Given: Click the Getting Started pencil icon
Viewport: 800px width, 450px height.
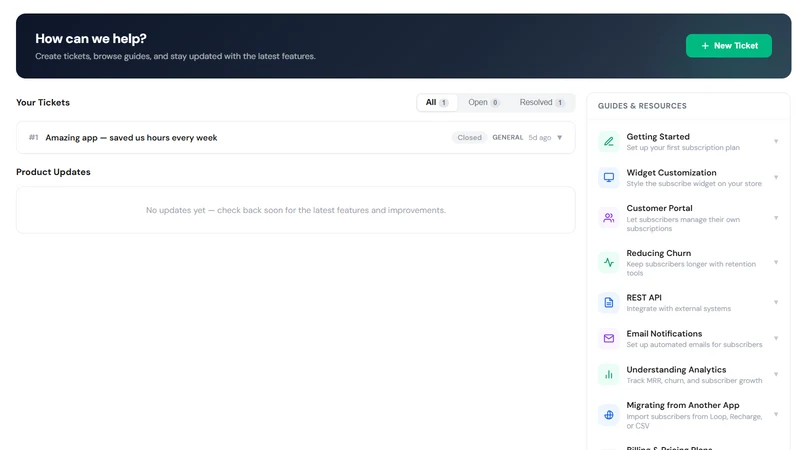Looking at the screenshot, I should tap(609, 142).
